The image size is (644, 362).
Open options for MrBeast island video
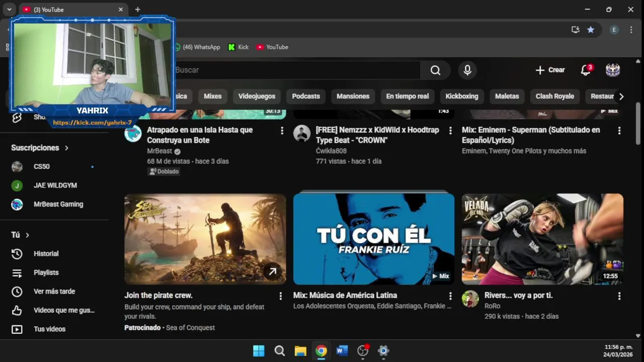click(x=281, y=131)
